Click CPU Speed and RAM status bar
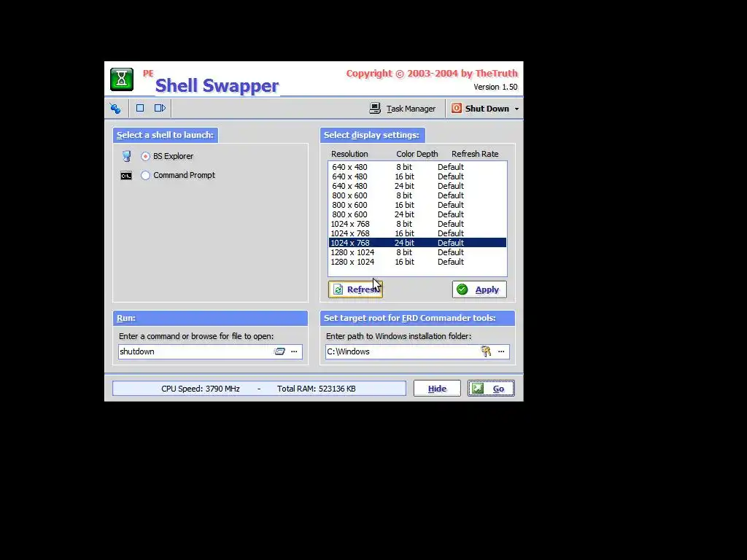 tap(259, 389)
